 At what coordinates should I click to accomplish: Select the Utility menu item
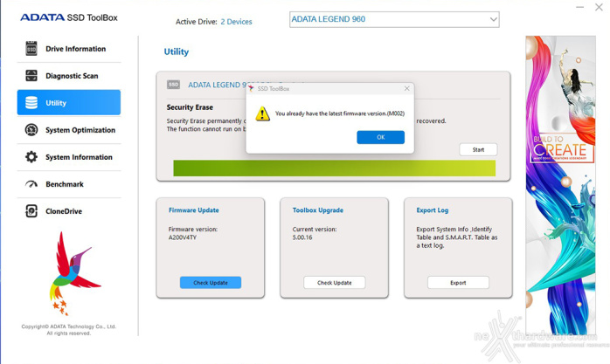[69, 102]
